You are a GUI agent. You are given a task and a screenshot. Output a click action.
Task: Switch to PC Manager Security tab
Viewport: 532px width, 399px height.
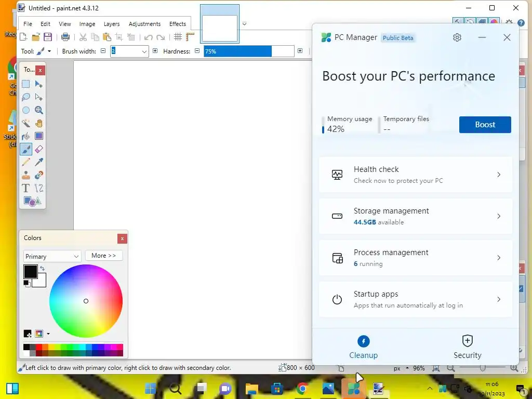pos(467,347)
